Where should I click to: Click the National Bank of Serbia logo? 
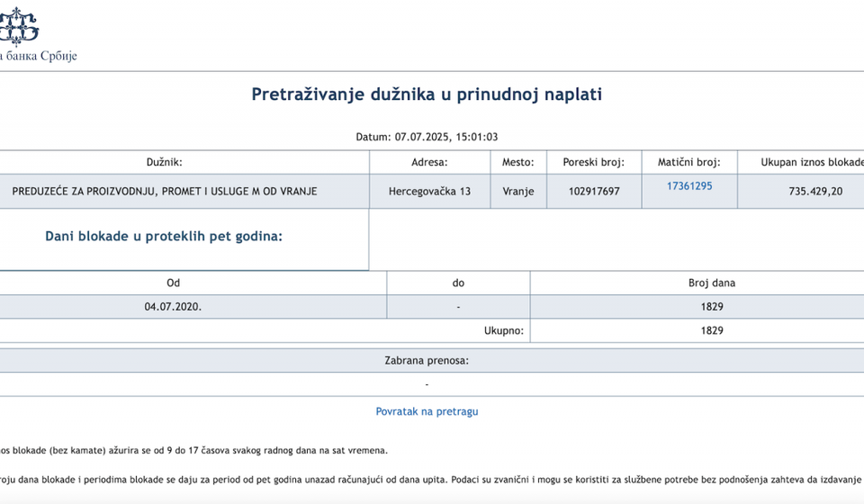click(19, 26)
